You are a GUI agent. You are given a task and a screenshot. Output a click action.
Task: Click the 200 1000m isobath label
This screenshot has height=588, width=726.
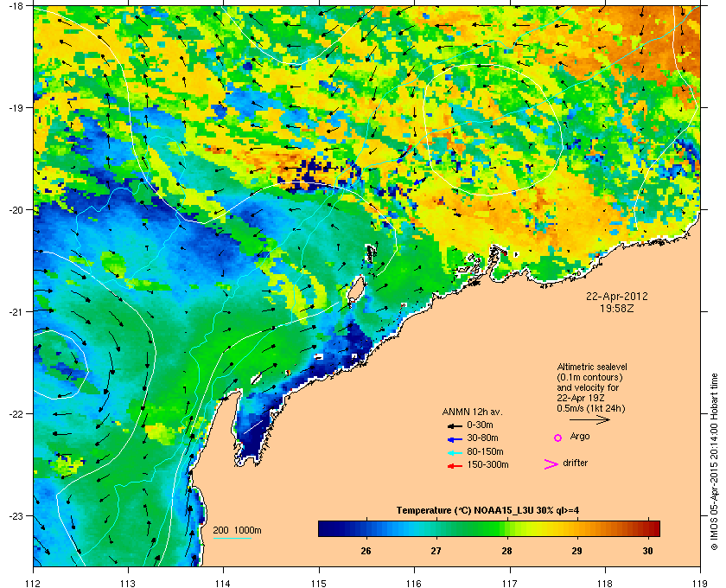237,531
